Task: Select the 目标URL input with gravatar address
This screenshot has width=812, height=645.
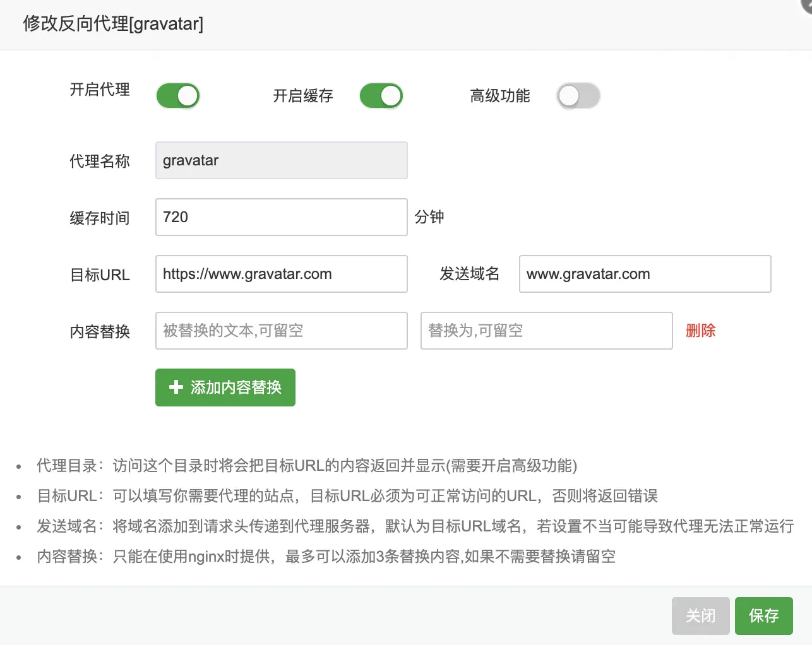Action: 281,274
